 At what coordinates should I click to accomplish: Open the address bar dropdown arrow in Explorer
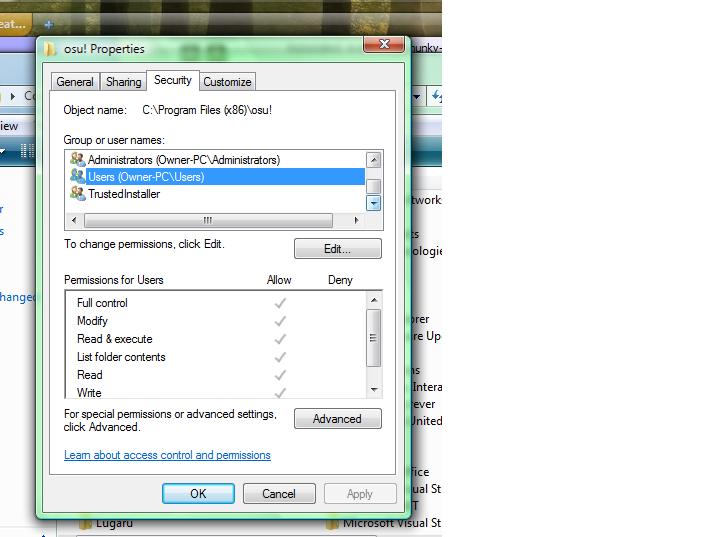[x=417, y=97]
